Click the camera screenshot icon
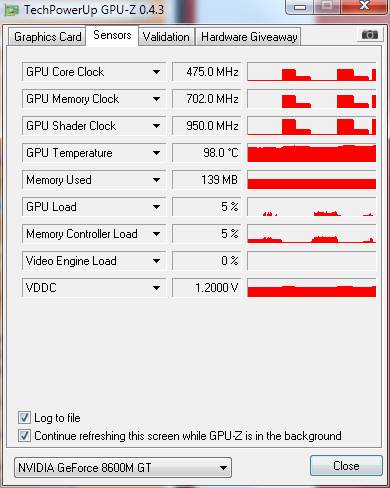 point(370,35)
